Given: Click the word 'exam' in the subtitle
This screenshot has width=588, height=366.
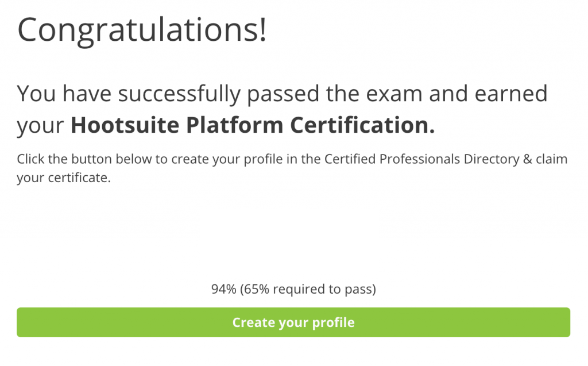Looking at the screenshot, I should pyautogui.click(x=394, y=94).
